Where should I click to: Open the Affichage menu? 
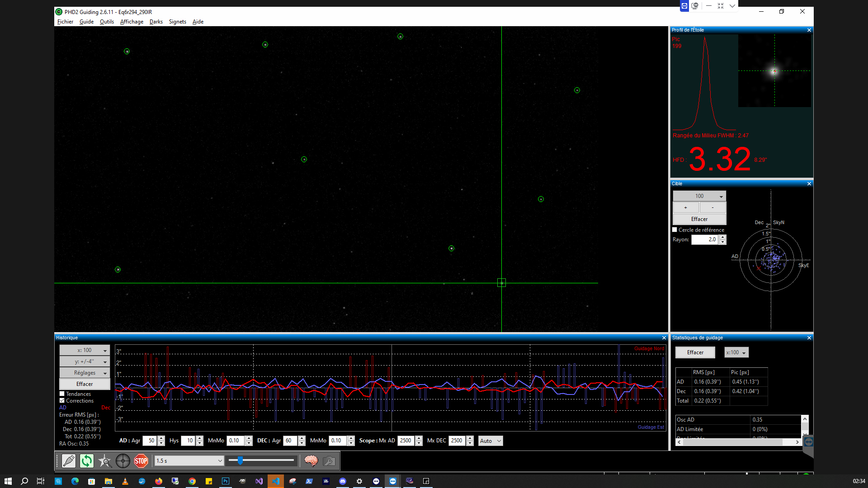(x=132, y=22)
